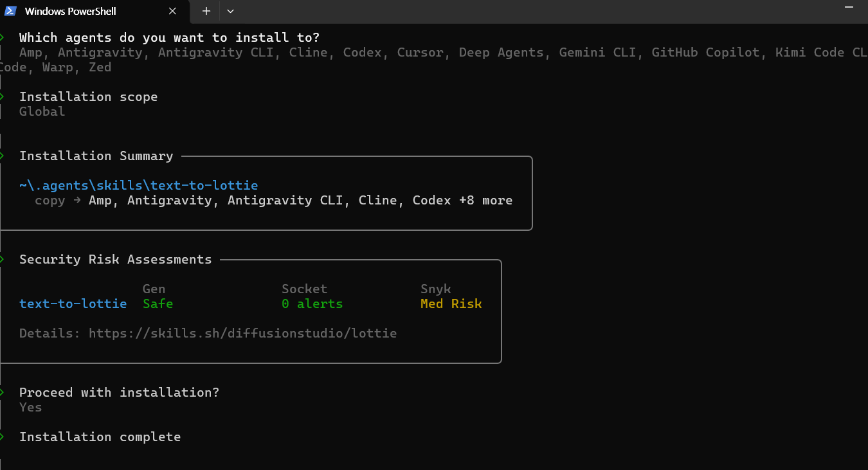Click the Yes answer under Proceed with installation
The width and height of the screenshot is (868, 470).
30,408
